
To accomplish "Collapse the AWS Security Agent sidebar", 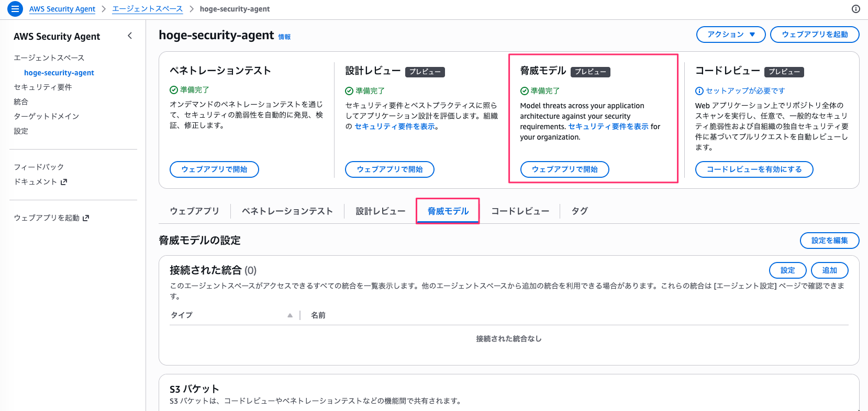I will tap(130, 36).
